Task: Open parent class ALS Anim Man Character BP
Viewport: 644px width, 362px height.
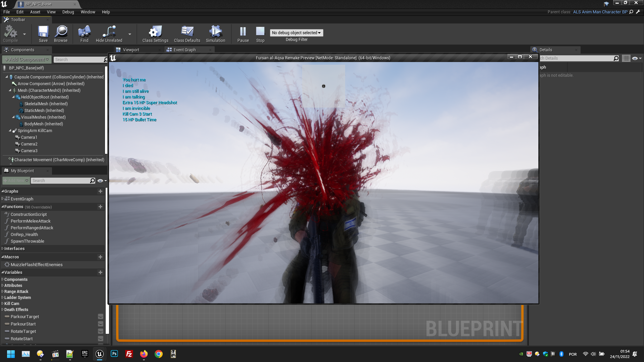Action: click(x=600, y=12)
